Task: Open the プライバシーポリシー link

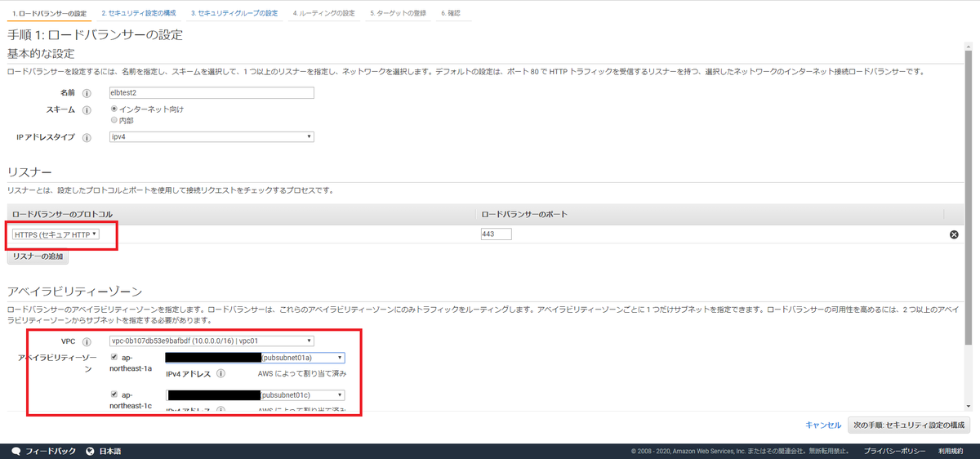Action: [895, 451]
